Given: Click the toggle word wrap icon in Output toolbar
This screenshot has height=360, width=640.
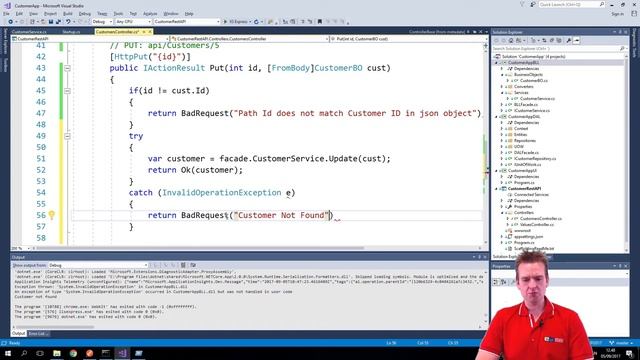Looking at the screenshot, I should (x=193, y=265).
